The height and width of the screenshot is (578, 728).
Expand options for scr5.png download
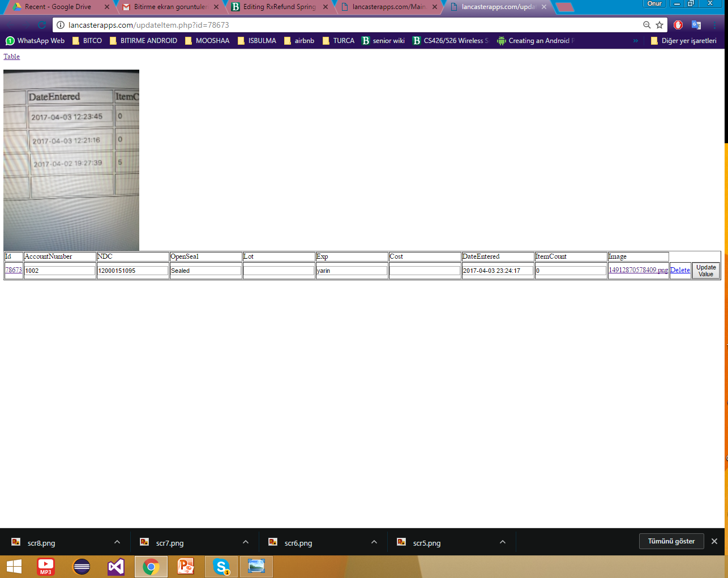click(x=502, y=542)
